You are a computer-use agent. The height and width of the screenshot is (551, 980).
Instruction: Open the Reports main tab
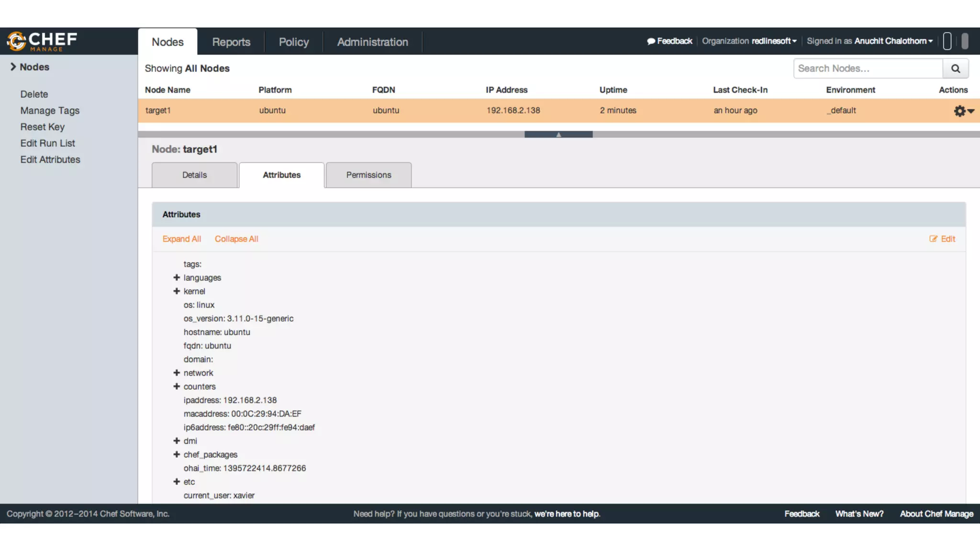point(231,42)
